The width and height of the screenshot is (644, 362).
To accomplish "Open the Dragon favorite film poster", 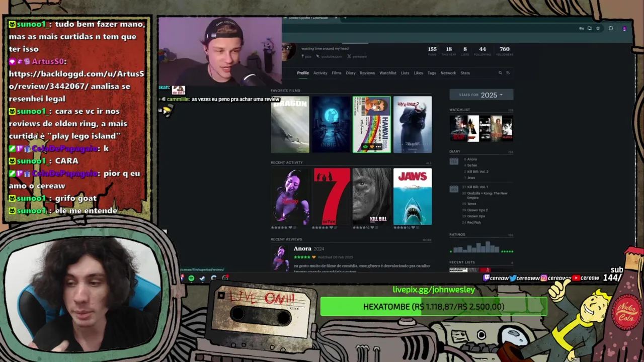I will point(290,124).
